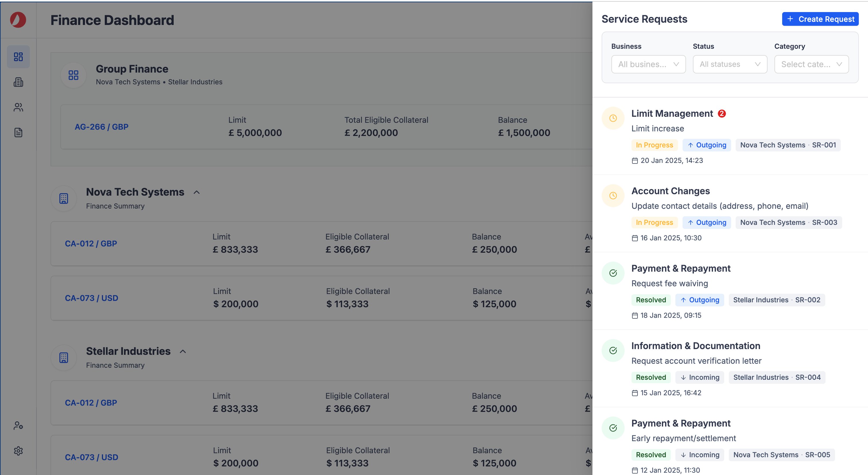
Task: Click Group Finance Limit £ 5,000,000 value
Action: point(255,133)
